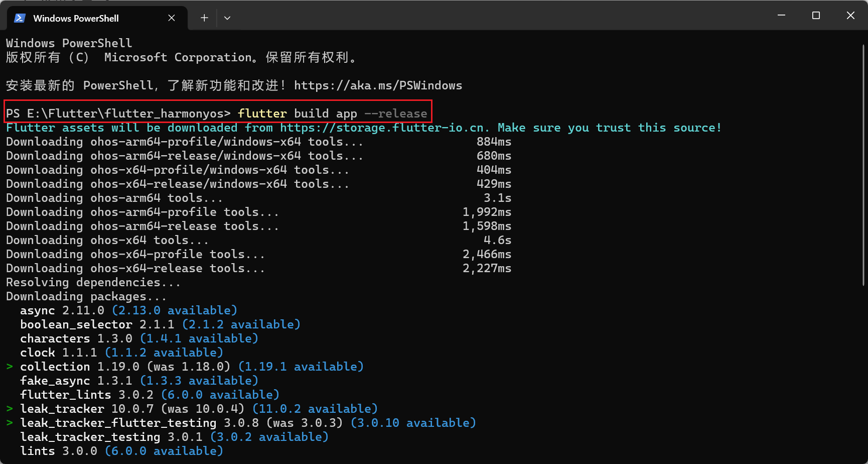The width and height of the screenshot is (868, 464).
Task: Click the 'fake_async 1.3.1' package entry
Action: [x=76, y=381]
